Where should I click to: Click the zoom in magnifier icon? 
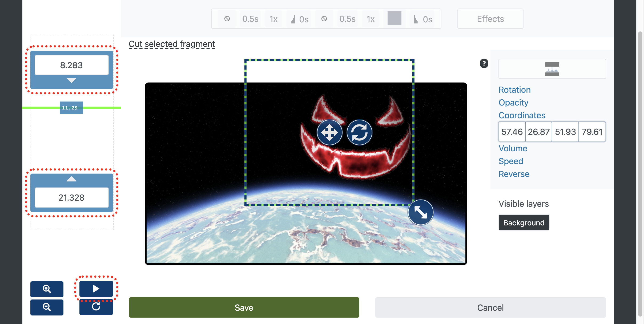(x=47, y=289)
